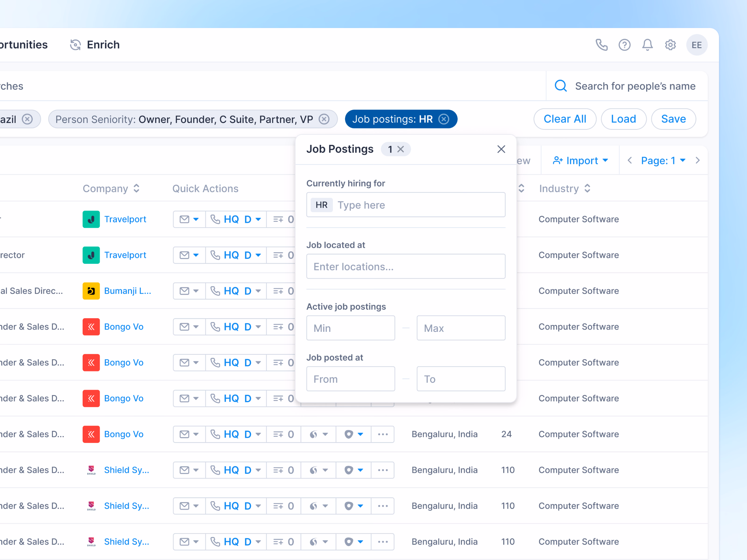Open settings gear icon

670,45
